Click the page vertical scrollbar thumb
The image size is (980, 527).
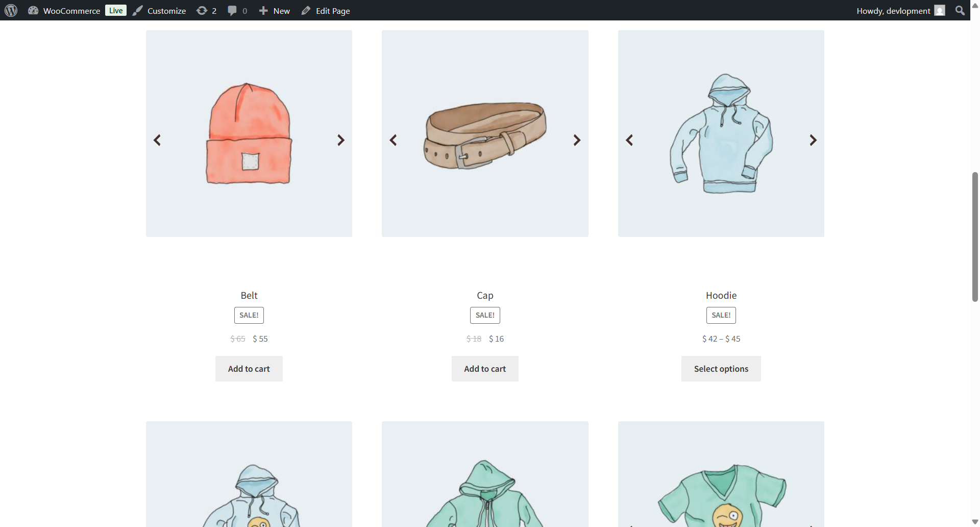[x=975, y=237]
